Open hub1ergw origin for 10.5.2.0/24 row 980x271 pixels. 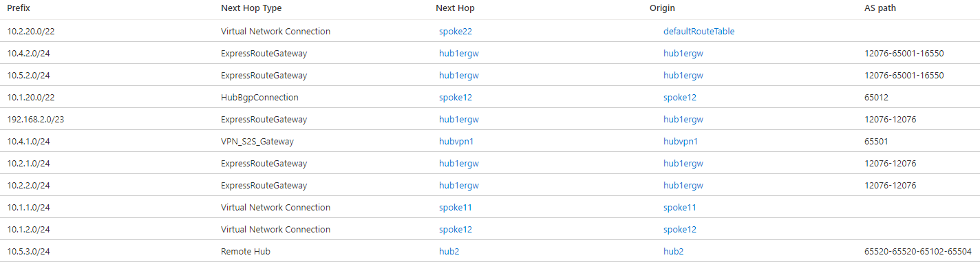683,75
